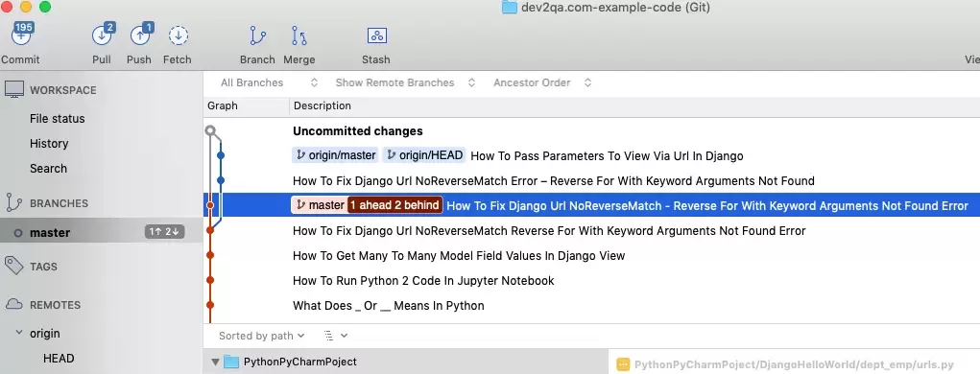The image size is (980, 374).
Task: Zoom the window with green button
Action: click(45, 7)
